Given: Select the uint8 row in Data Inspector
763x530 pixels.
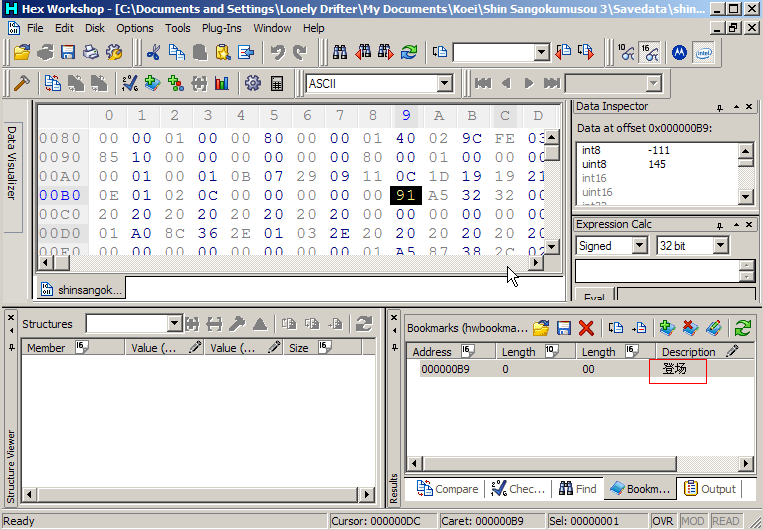Looking at the screenshot, I should pyautogui.click(x=657, y=164).
